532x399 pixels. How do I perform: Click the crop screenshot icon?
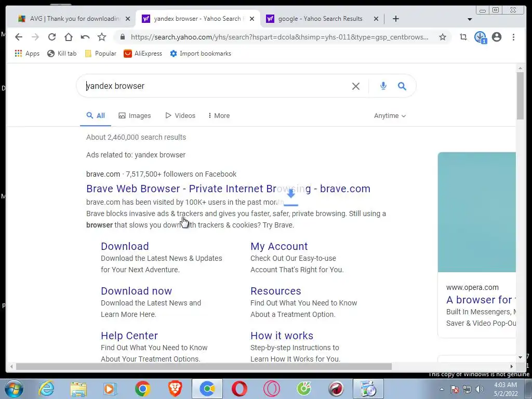463,37
